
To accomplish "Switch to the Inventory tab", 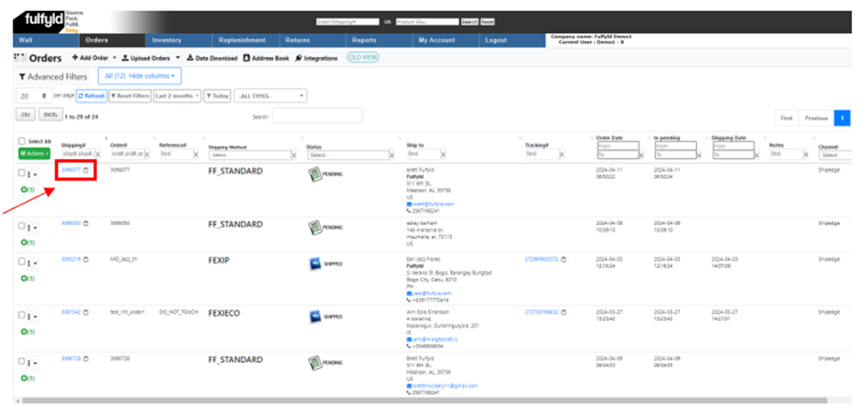I will point(166,40).
